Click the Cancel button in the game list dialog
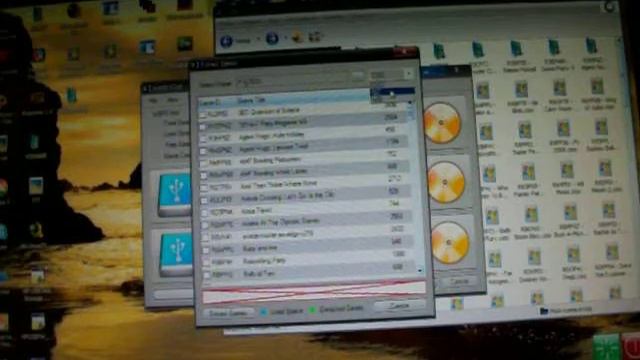640x360 pixels. coord(399,306)
